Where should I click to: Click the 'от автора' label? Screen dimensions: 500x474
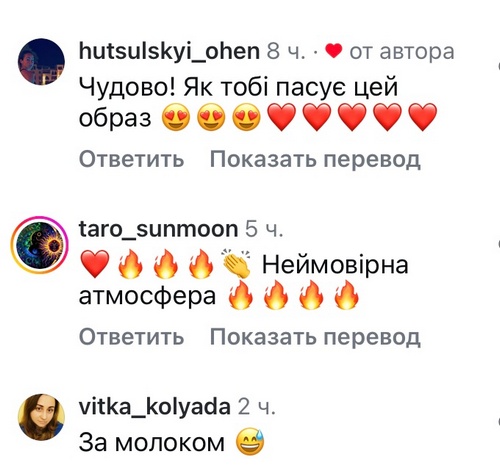coord(402,52)
